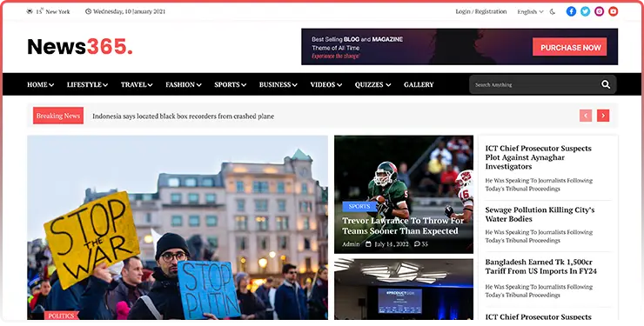Image resolution: width=644 pixels, height=326 pixels.
Task: Click the Admin author link
Action: pyautogui.click(x=351, y=244)
